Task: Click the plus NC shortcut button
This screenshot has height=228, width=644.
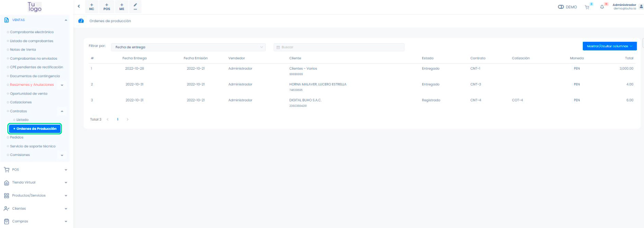Action: tap(91, 6)
